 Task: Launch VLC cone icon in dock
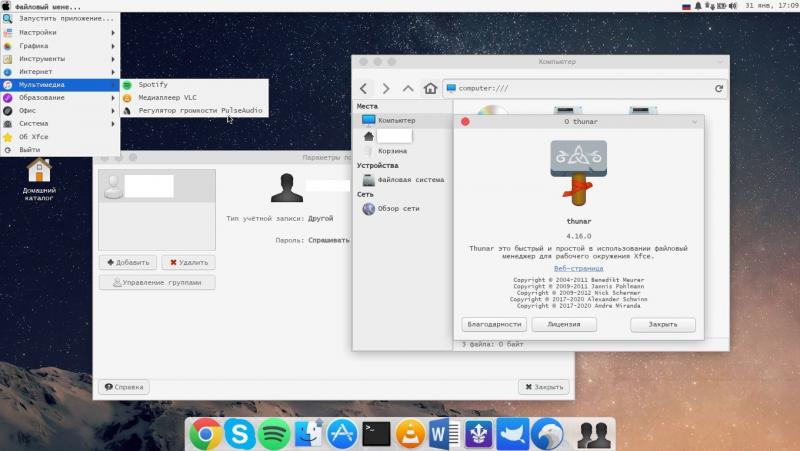pos(408,433)
